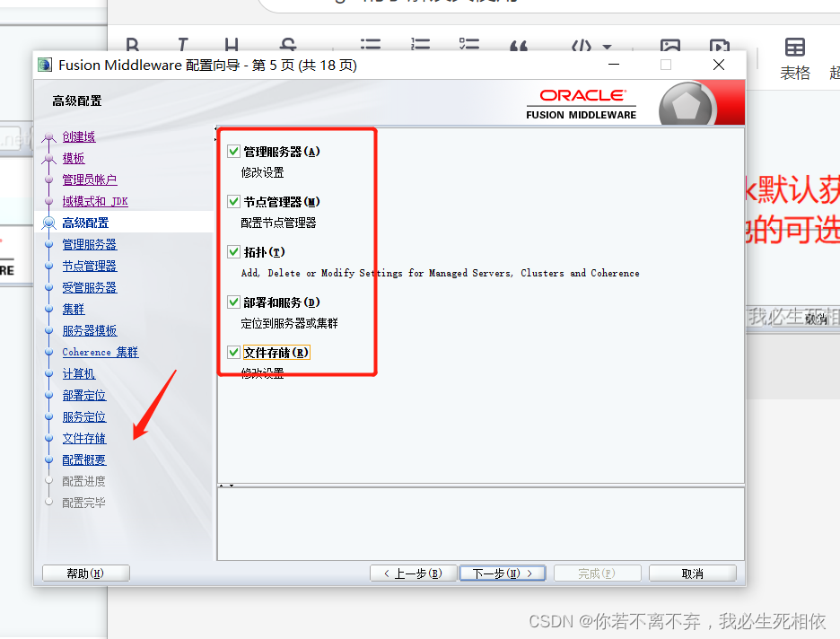The image size is (840, 639).
Task: Toggle the 拓扑(T) checkbox
Action: [x=233, y=252]
